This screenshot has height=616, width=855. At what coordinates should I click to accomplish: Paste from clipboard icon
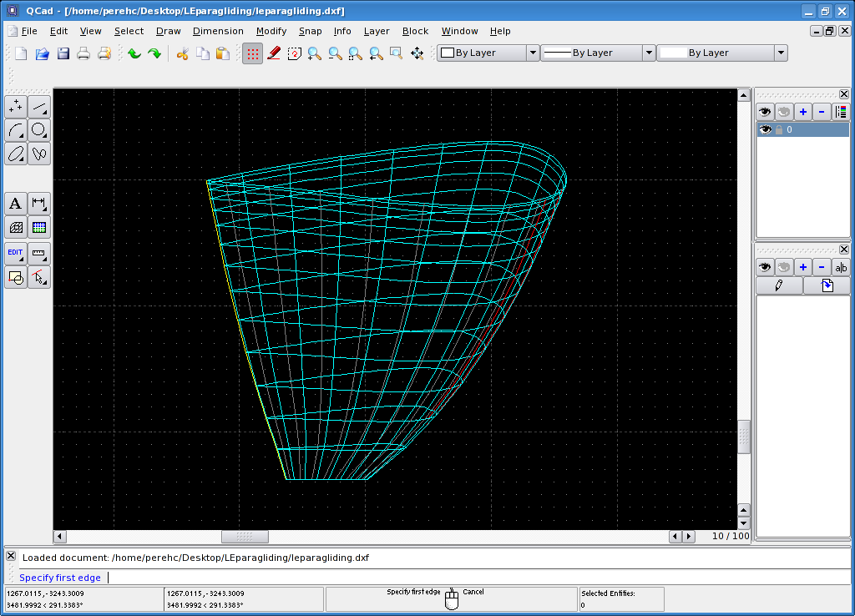223,53
